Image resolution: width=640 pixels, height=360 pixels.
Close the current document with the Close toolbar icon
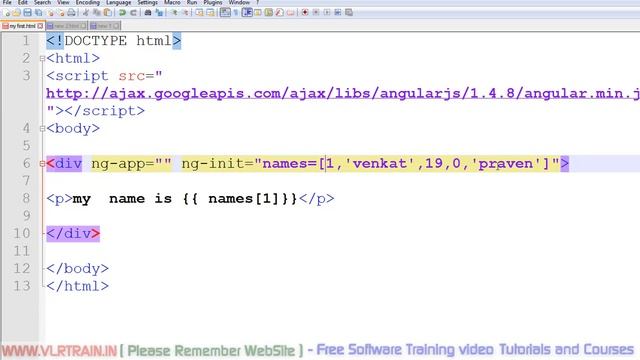(x=51, y=13)
